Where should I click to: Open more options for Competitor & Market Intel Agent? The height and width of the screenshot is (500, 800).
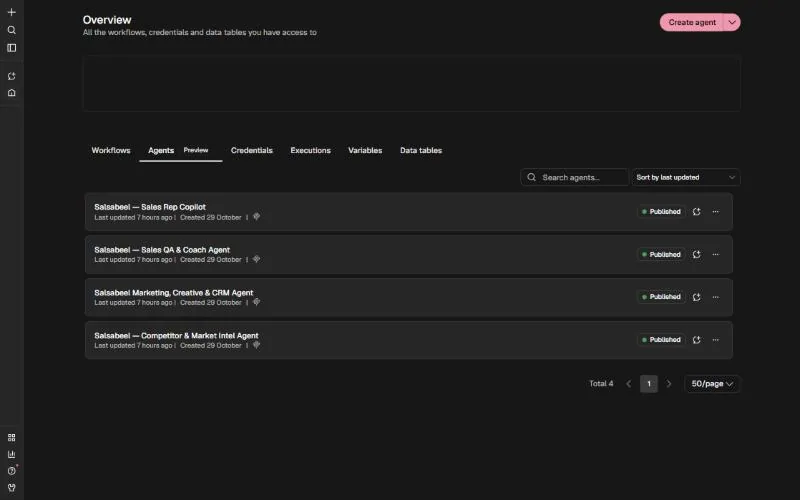pyautogui.click(x=716, y=340)
